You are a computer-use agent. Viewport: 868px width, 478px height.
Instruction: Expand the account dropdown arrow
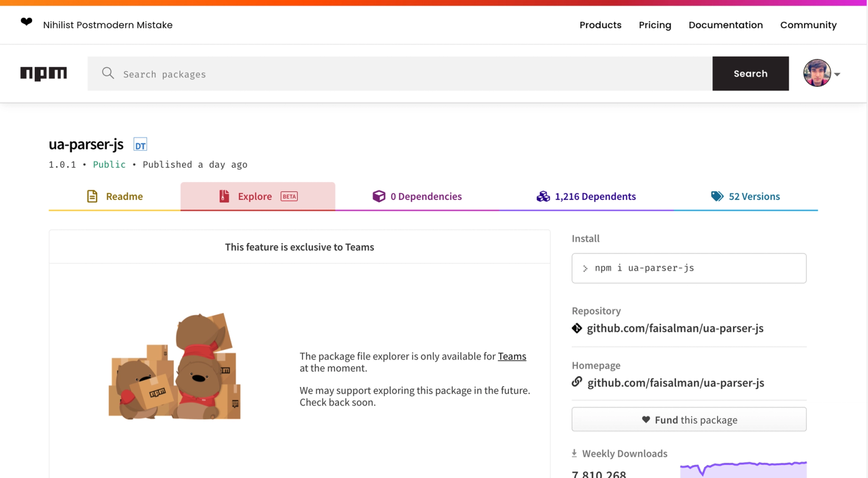(x=837, y=74)
